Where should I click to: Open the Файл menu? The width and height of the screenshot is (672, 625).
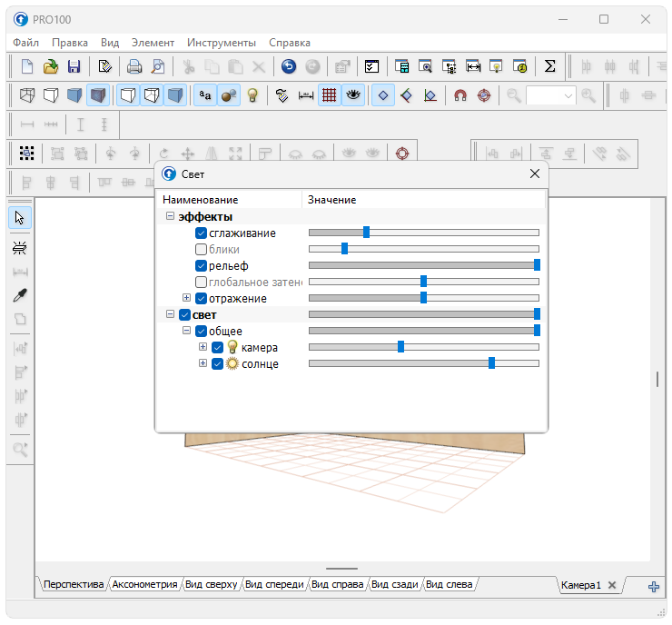25,43
